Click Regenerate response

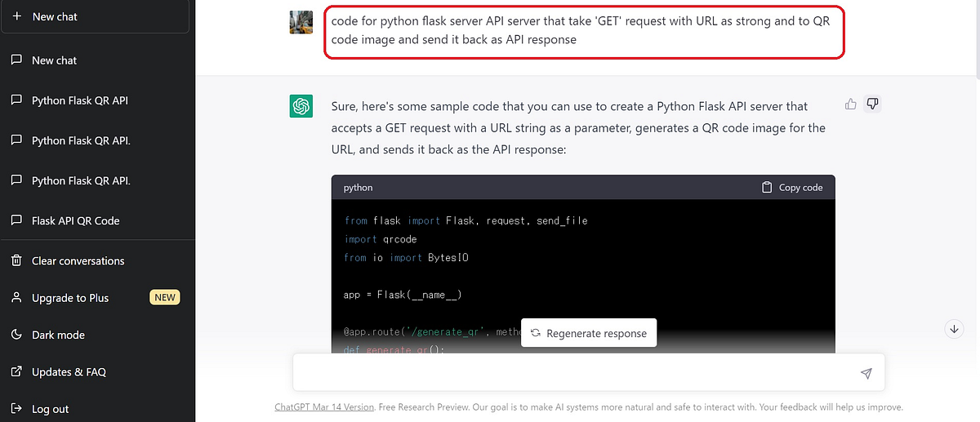pyautogui.click(x=589, y=333)
